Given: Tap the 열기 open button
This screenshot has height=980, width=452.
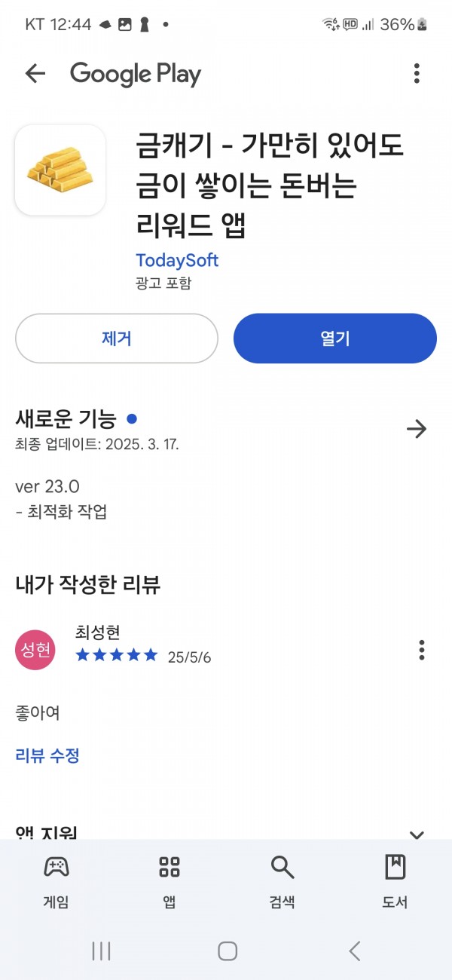Looking at the screenshot, I should [x=335, y=338].
